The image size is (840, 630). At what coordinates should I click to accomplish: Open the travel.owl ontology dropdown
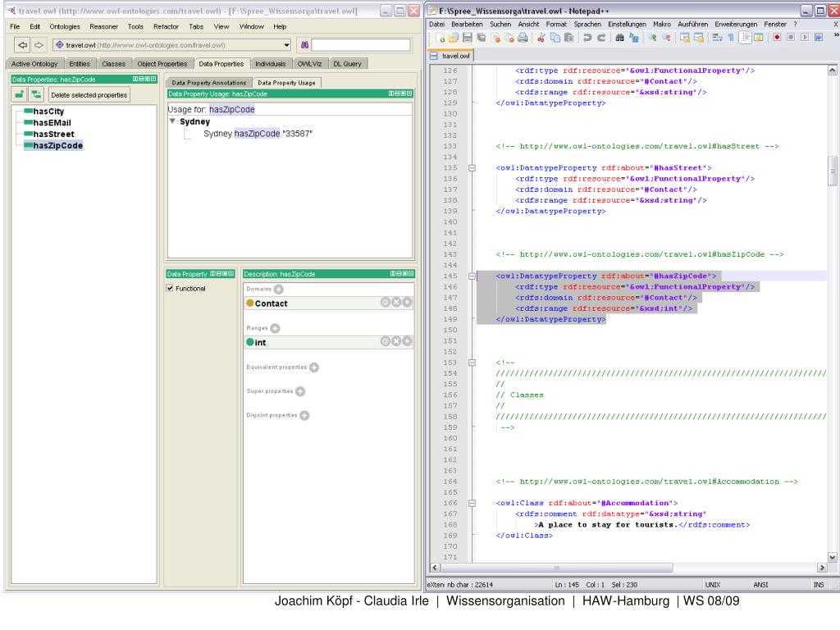pyautogui.click(x=286, y=45)
